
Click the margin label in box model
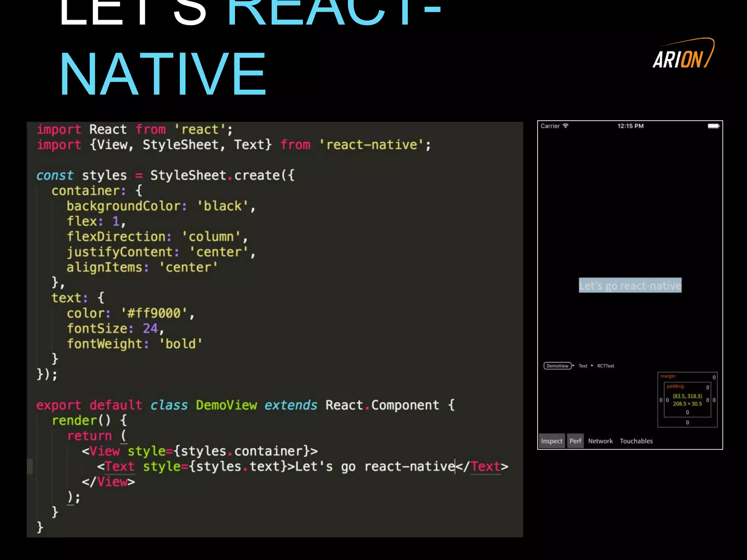(x=667, y=376)
